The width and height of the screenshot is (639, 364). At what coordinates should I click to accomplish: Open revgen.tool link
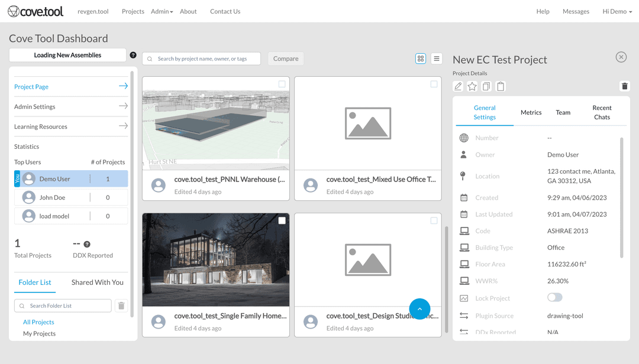(x=93, y=11)
